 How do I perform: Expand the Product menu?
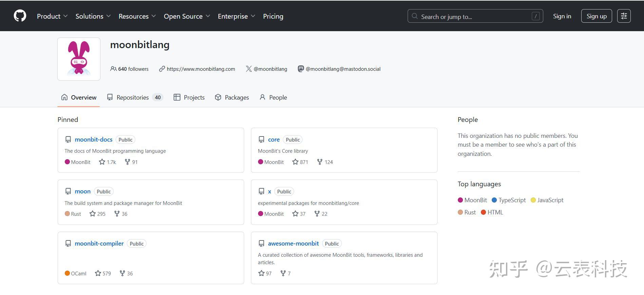point(52,16)
